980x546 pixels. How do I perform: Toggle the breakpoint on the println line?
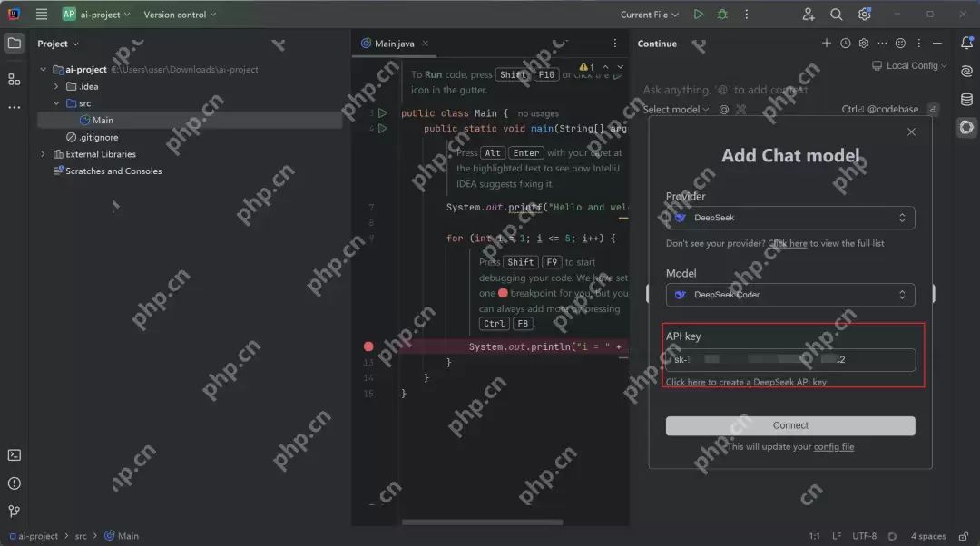point(368,346)
